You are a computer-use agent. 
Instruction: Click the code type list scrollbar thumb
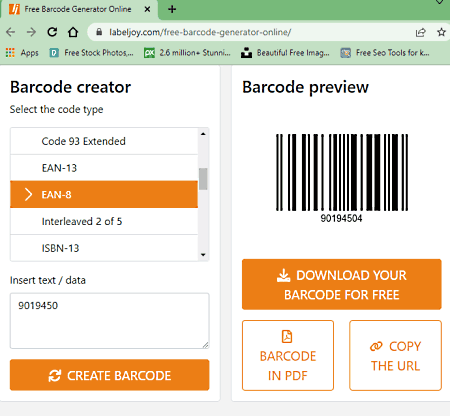pos(203,179)
